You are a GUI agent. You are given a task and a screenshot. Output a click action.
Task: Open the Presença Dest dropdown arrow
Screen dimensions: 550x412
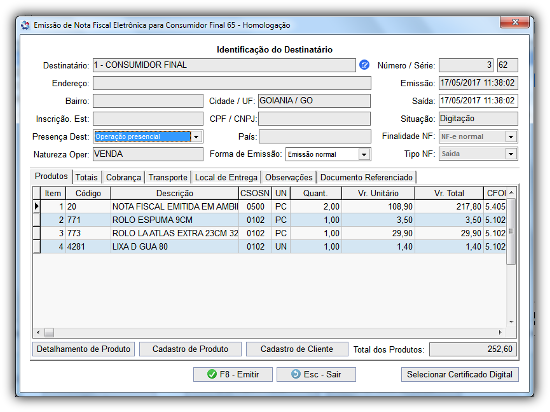[x=196, y=136]
